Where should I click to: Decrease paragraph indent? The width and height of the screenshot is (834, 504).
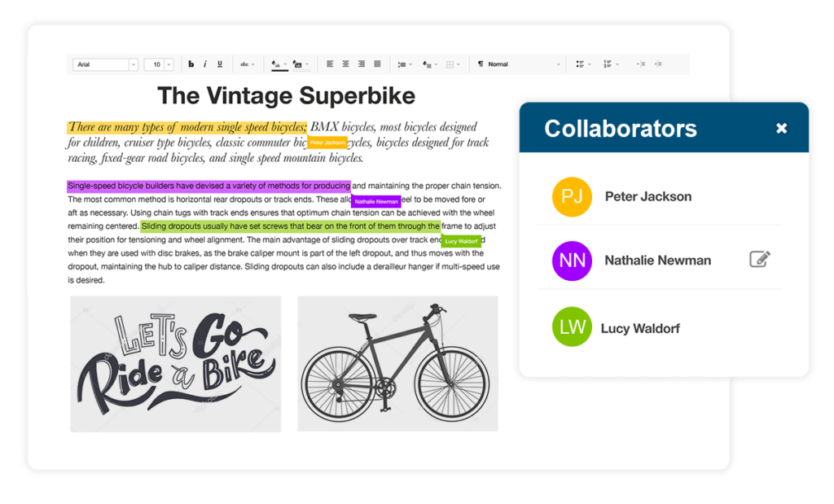point(642,64)
